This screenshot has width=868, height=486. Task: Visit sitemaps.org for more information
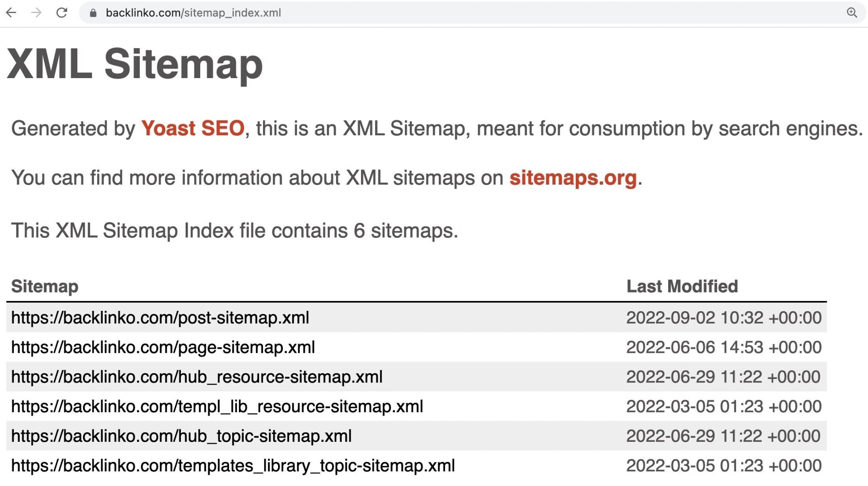[x=573, y=178]
